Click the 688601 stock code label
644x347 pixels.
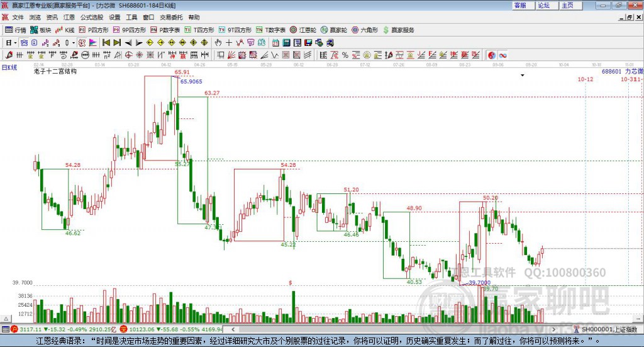tap(611, 72)
